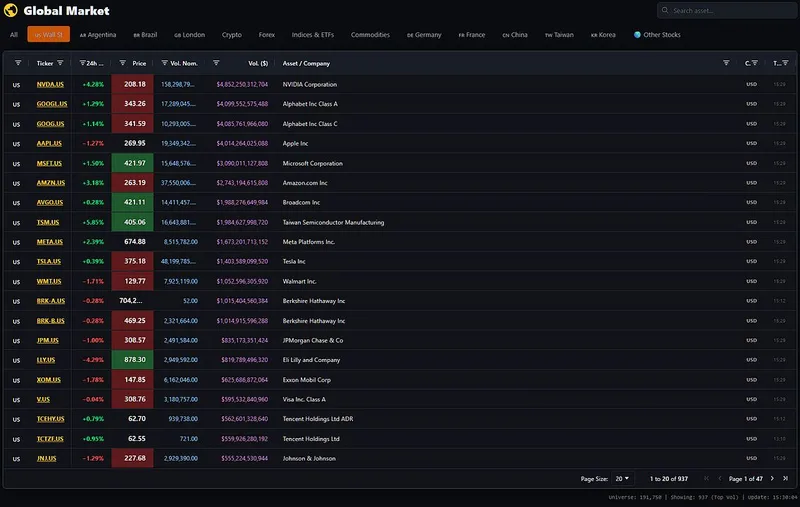Select the US Wall St tab
800x507 pixels.
pyautogui.click(x=48, y=35)
